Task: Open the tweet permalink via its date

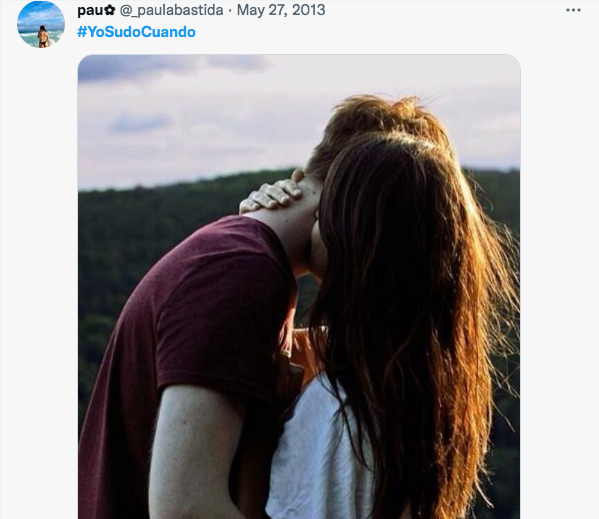Action: point(281,10)
